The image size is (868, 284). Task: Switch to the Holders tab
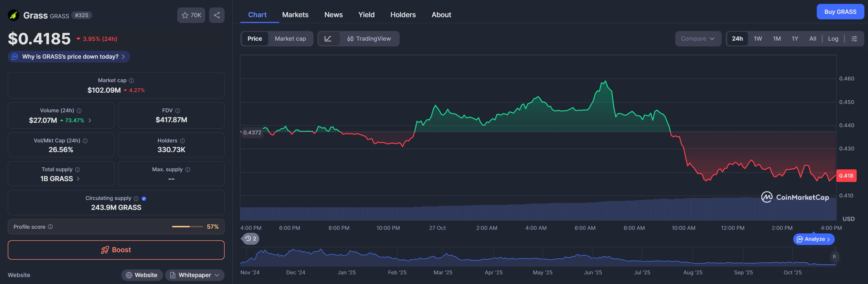coord(403,15)
